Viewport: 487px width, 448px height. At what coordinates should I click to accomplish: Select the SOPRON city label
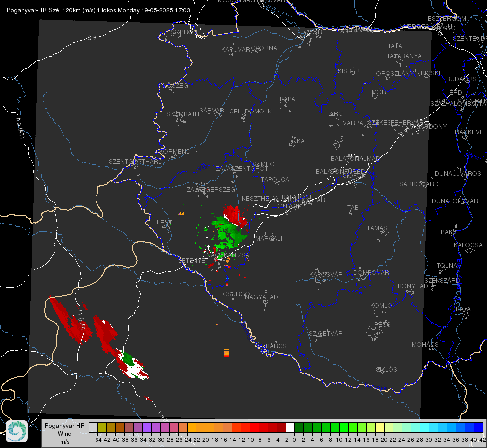coord(184,32)
